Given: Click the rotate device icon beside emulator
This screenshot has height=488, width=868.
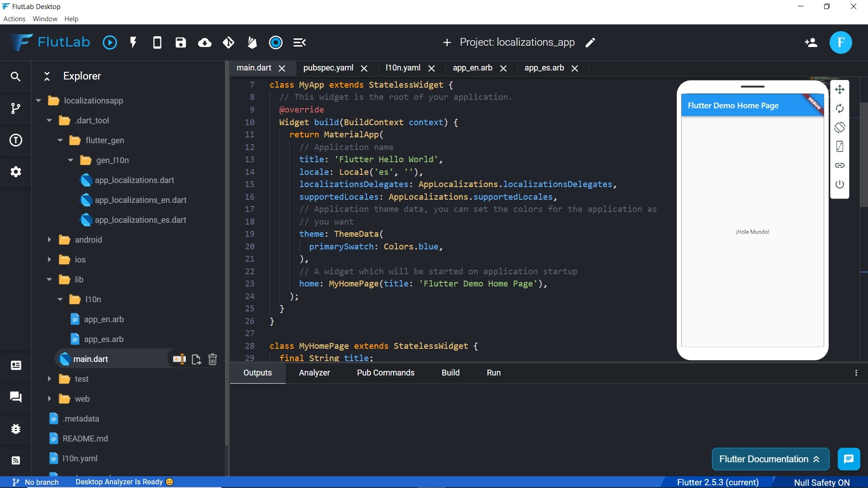Looking at the screenshot, I should click(x=840, y=127).
